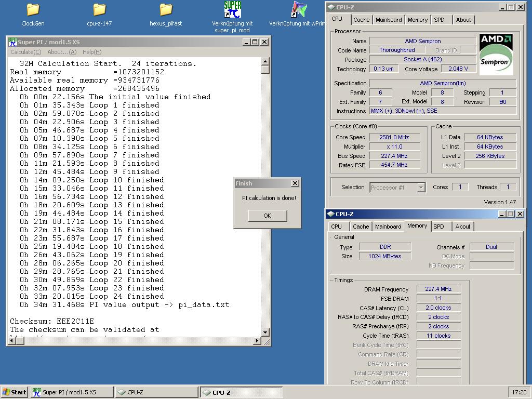This screenshot has height=399, width=532.
Task: Click the Core Speed 2501.0 MHz field
Action: [x=395, y=137]
